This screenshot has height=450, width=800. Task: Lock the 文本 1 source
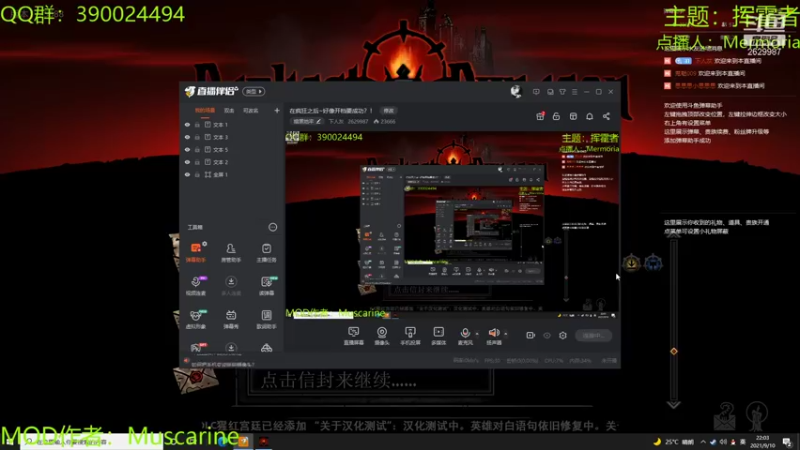[197, 124]
